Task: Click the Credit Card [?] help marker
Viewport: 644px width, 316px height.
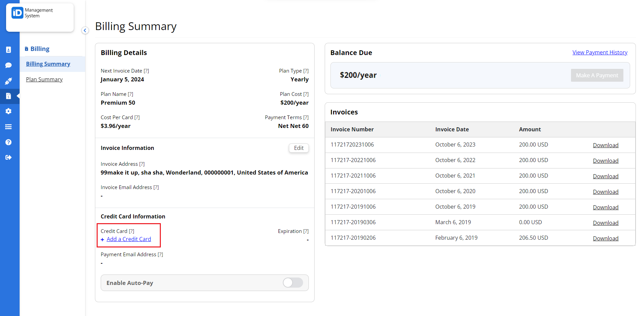Action: click(x=131, y=231)
